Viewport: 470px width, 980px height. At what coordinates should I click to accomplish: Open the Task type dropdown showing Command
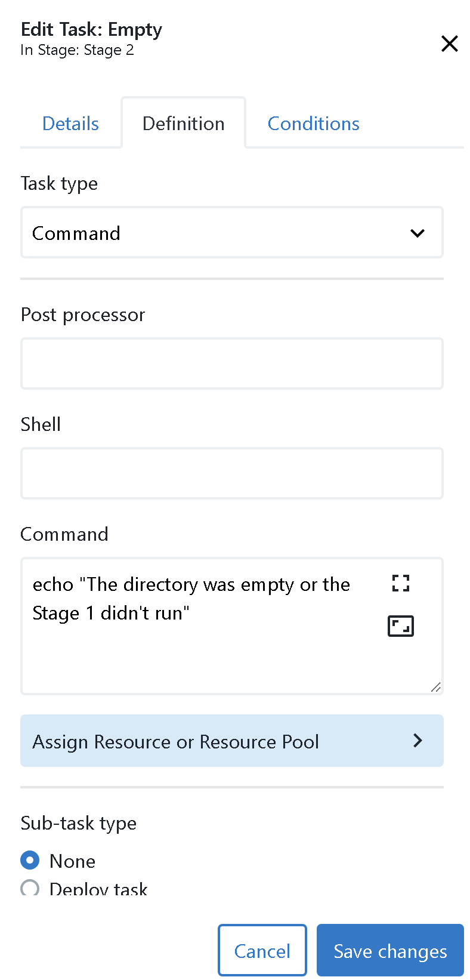tap(232, 233)
